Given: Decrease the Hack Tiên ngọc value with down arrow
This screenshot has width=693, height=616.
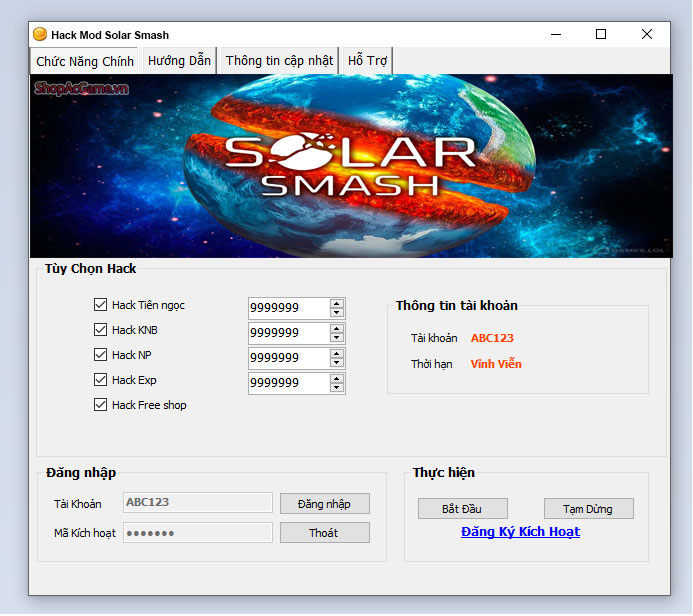Looking at the screenshot, I should click(337, 312).
